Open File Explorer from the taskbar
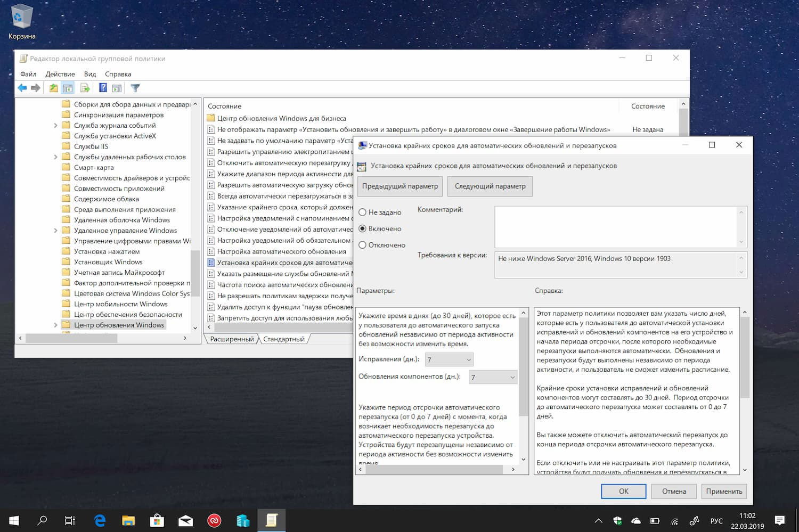The width and height of the screenshot is (799, 532). coord(128,520)
